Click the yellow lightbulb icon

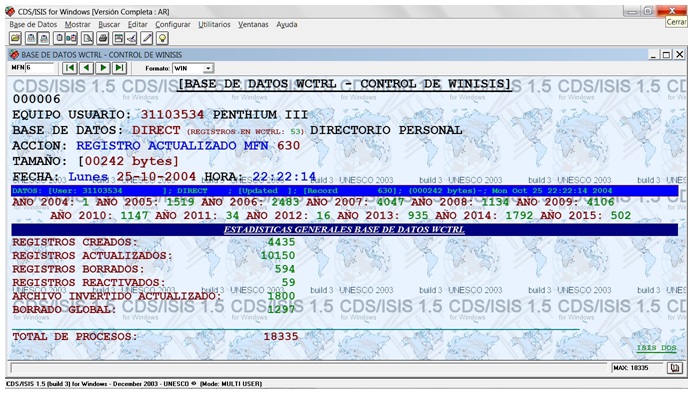tap(163, 39)
